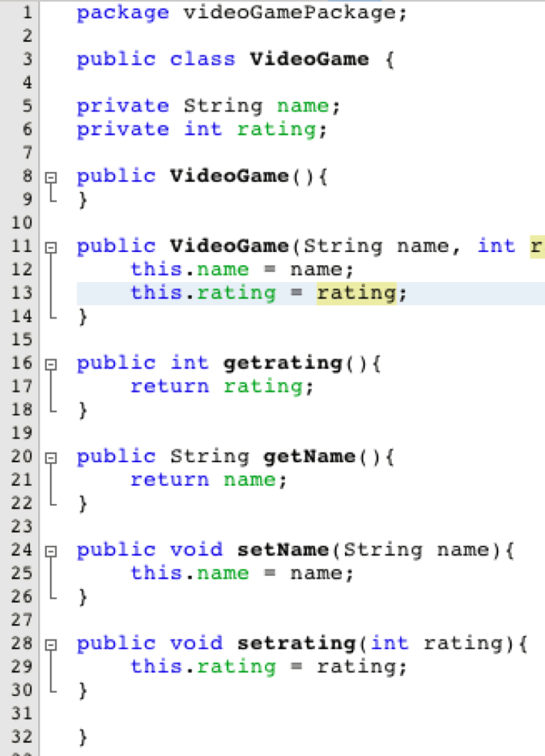Collapse the default VideoGame() constructor fold marker
Image resolution: width=545 pixels, height=756 pixels.
click(x=51, y=177)
